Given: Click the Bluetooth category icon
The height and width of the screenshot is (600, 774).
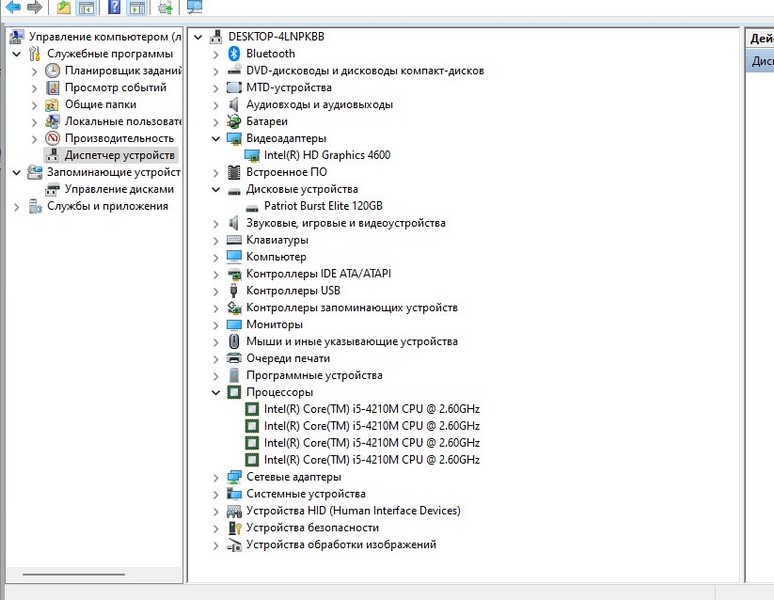Looking at the screenshot, I should [x=234, y=53].
